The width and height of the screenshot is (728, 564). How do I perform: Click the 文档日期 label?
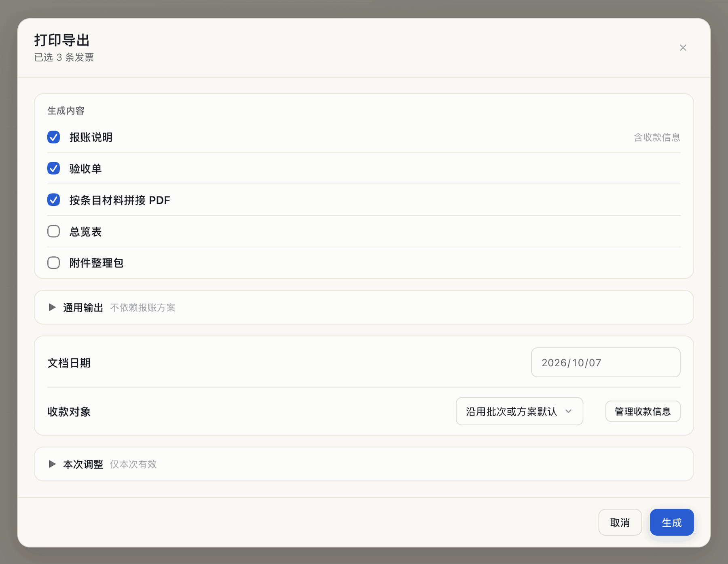pyautogui.click(x=69, y=363)
